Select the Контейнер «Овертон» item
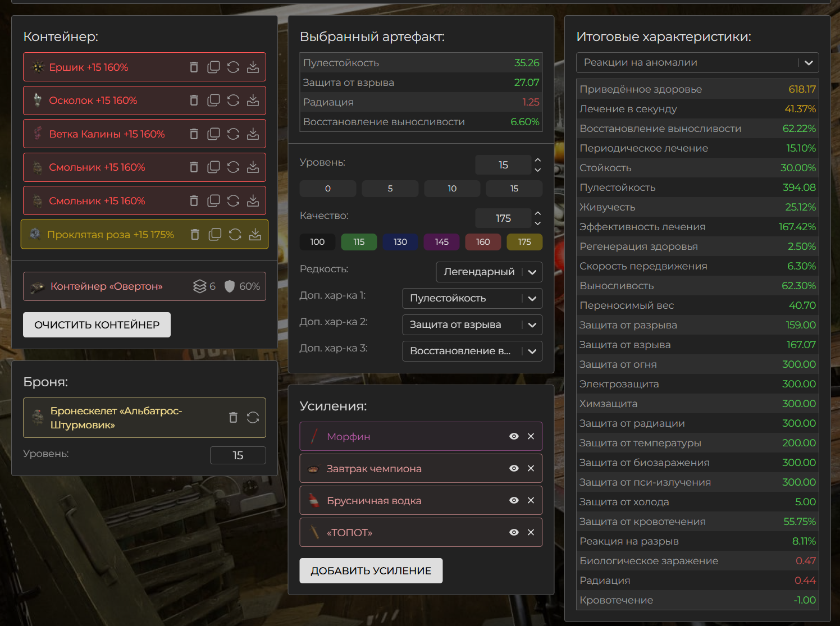The height and width of the screenshot is (626, 840). pos(107,286)
